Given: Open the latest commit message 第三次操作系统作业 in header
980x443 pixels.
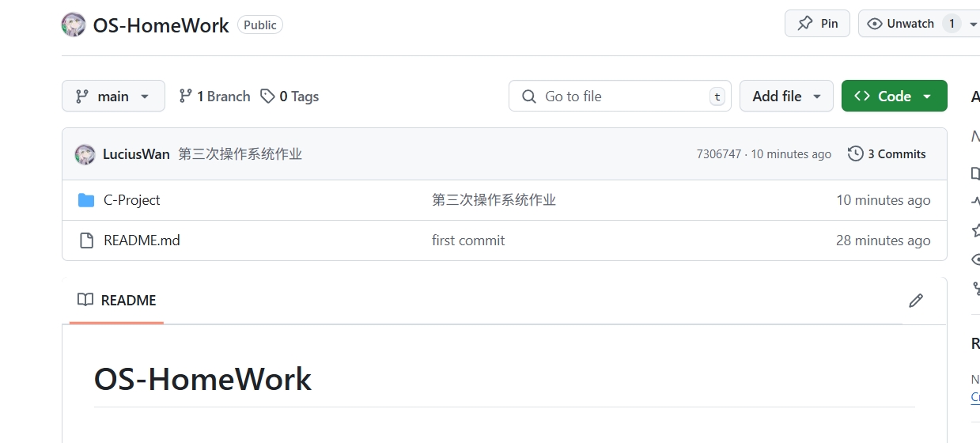Looking at the screenshot, I should 240,154.
